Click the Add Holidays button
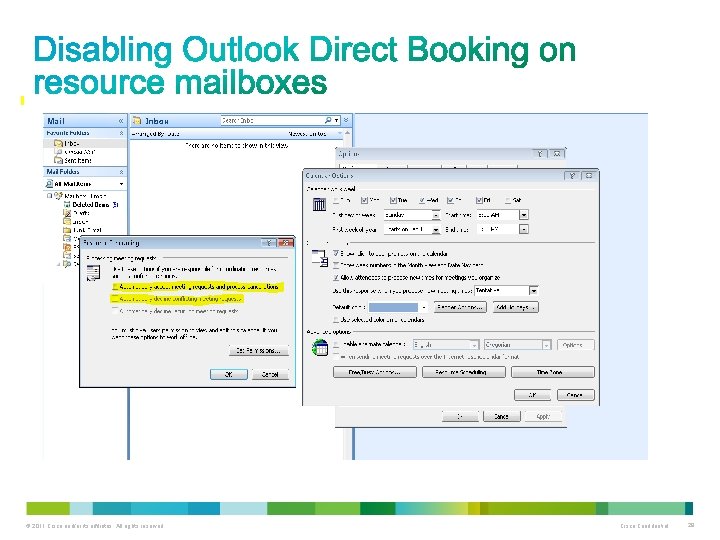The height and width of the screenshot is (540, 720). [515, 307]
